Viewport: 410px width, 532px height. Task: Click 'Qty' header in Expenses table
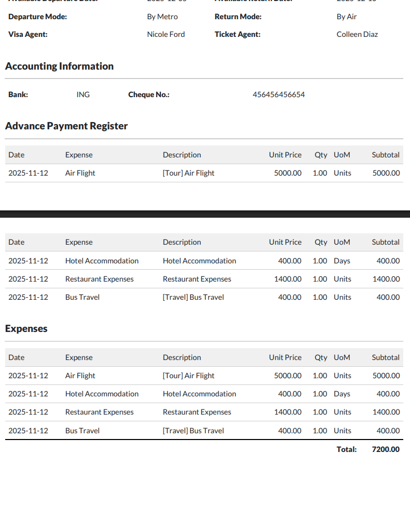321,357
